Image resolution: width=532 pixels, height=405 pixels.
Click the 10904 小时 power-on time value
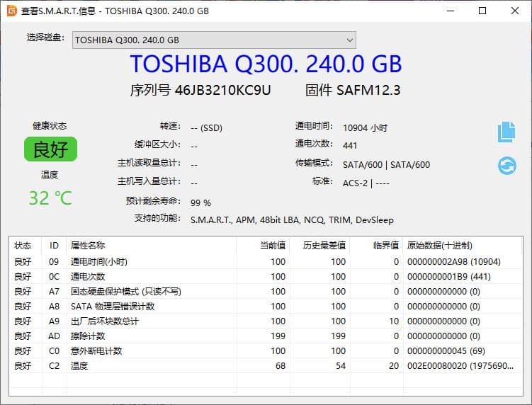coord(365,128)
